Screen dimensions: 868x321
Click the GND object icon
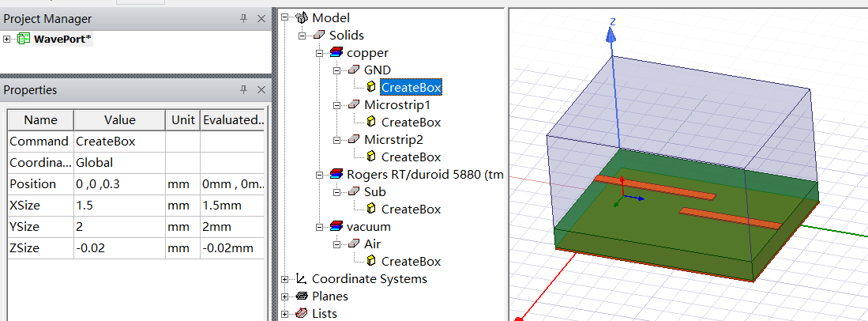click(x=354, y=70)
